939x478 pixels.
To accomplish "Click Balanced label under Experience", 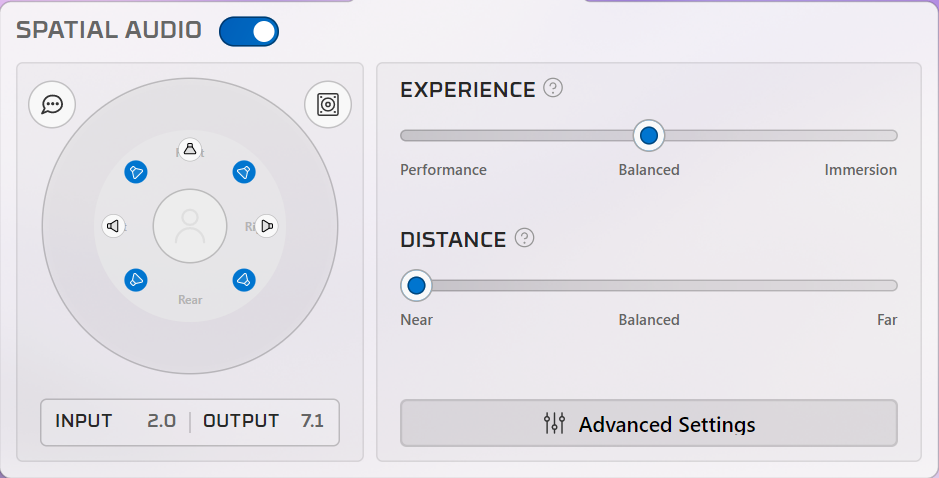I will pos(649,170).
